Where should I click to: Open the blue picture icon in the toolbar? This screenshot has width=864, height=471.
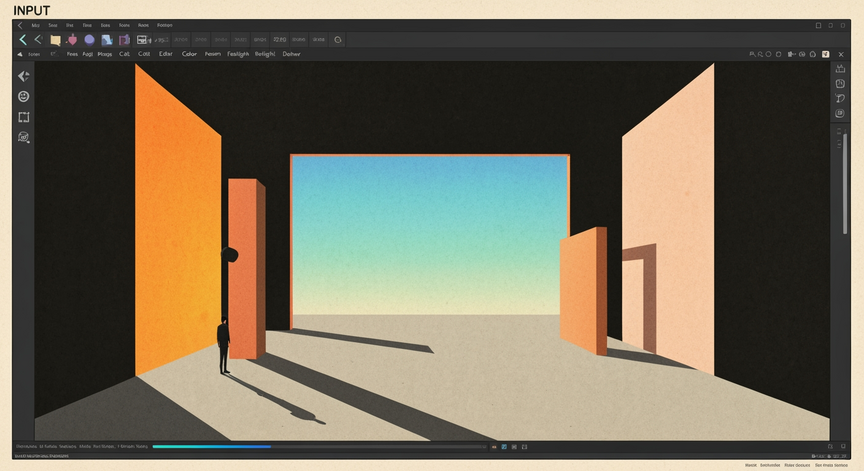pos(107,40)
